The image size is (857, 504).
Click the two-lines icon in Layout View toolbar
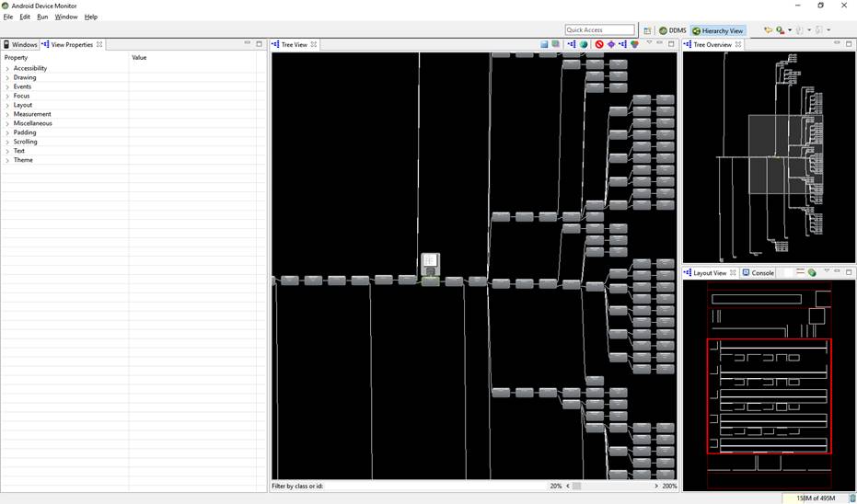tap(800, 271)
